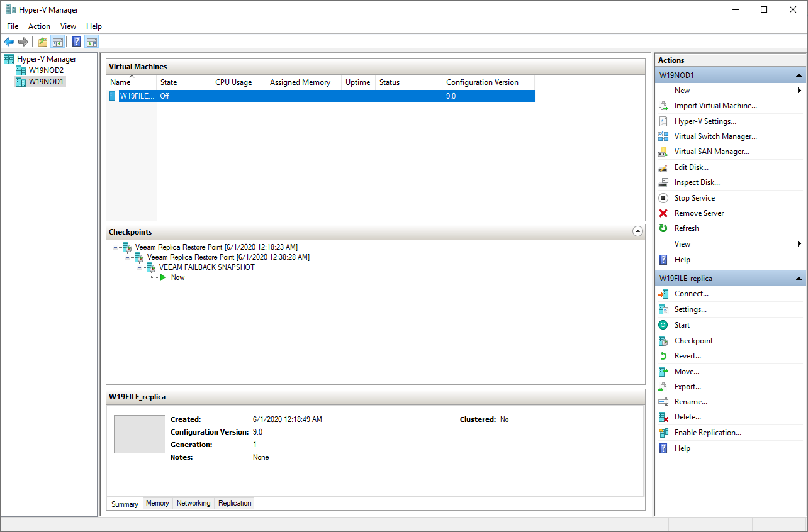Sort by the State column header
808x532 pixels.
[184, 82]
